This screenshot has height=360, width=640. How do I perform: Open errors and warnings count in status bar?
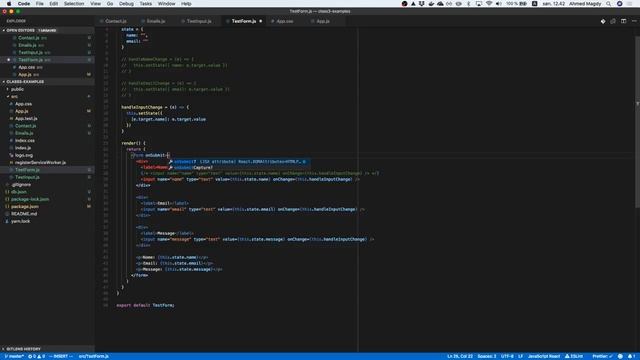tap(36, 356)
